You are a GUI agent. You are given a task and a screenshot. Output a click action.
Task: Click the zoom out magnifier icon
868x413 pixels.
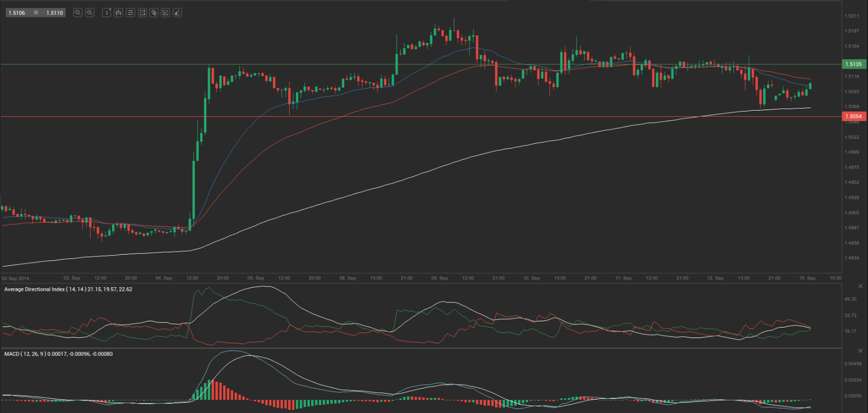tap(78, 13)
